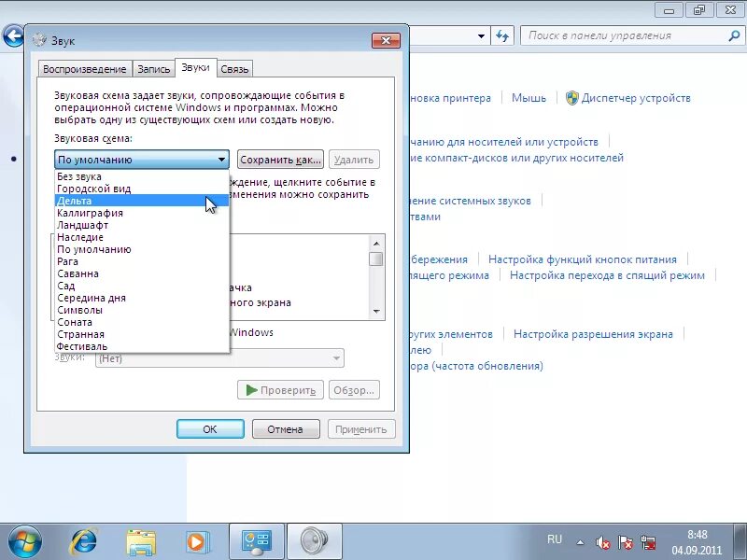Select the Фестиваль scheme
747x560 pixels.
(x=142, y=346)
